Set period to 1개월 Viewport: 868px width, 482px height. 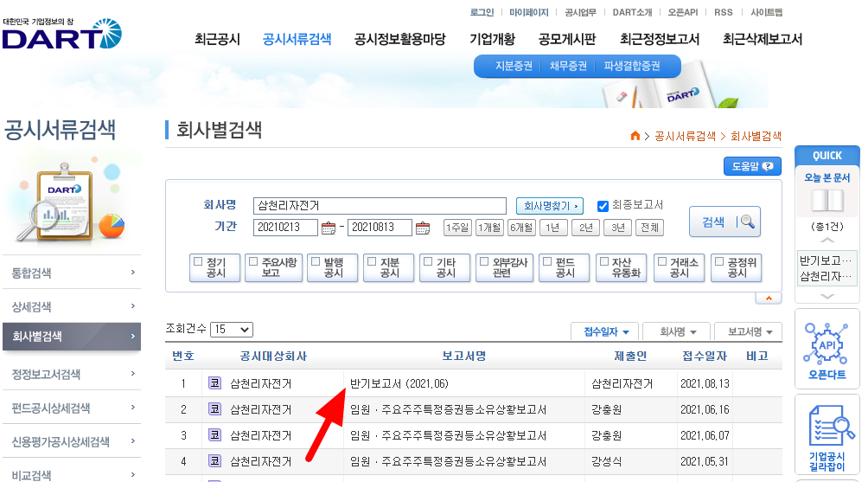point(489,228)
